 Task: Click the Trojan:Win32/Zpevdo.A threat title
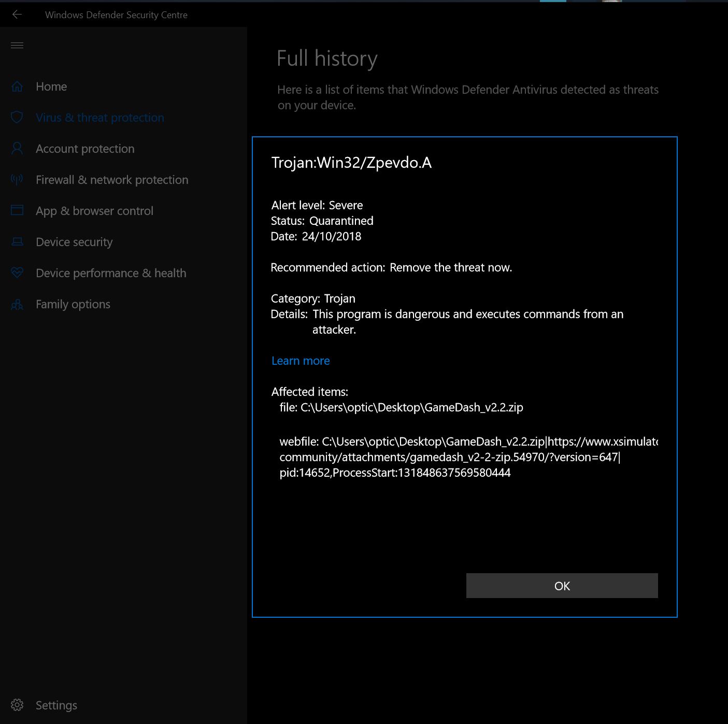[352, 163]
